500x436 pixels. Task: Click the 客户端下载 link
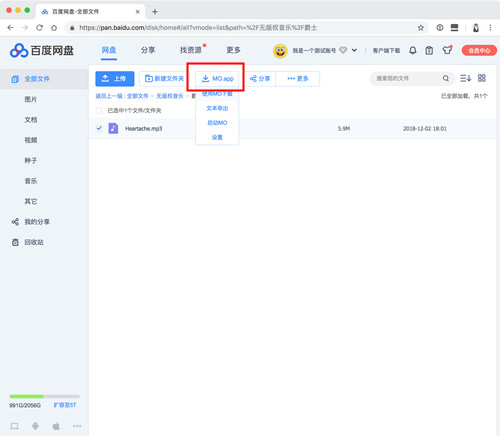pyautogui.click(x=386, y=51)
